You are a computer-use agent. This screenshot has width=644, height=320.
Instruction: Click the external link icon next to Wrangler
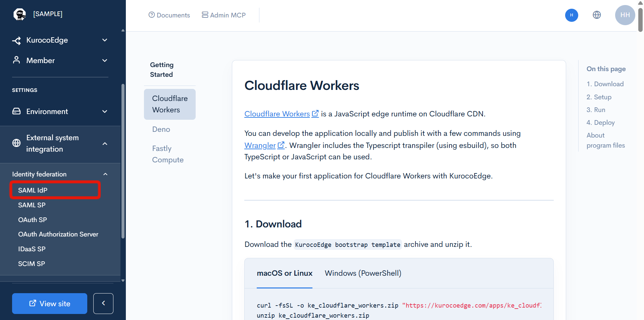[281, 145]
